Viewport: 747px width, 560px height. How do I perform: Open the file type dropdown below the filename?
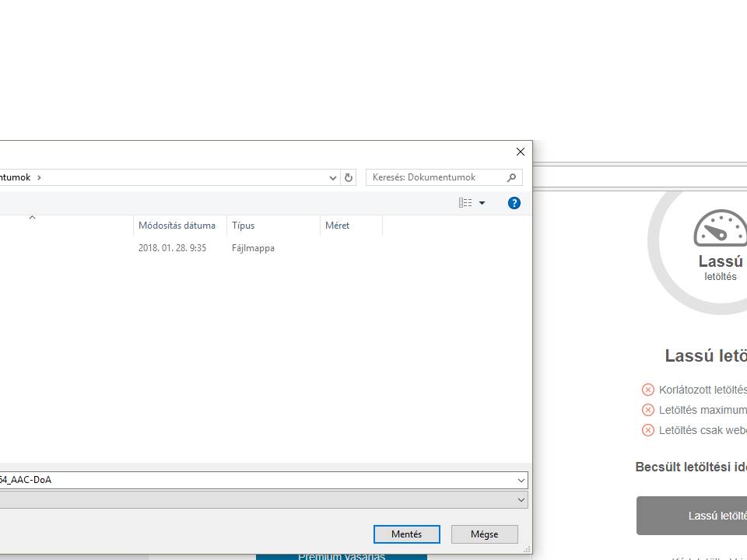(521, 500)
